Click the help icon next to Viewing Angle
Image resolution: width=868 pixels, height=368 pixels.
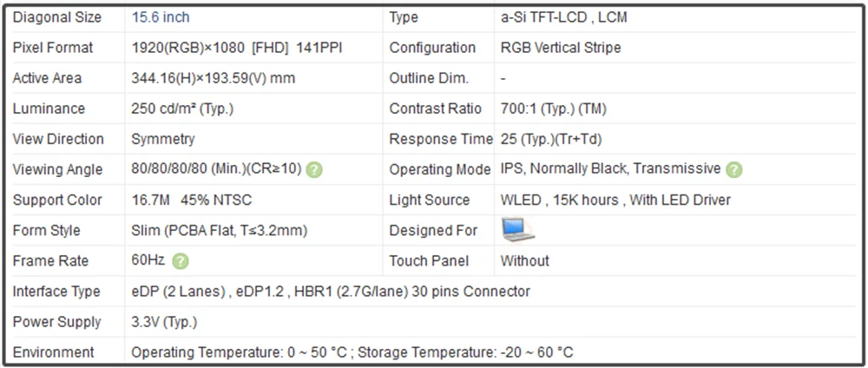(314, 170)
